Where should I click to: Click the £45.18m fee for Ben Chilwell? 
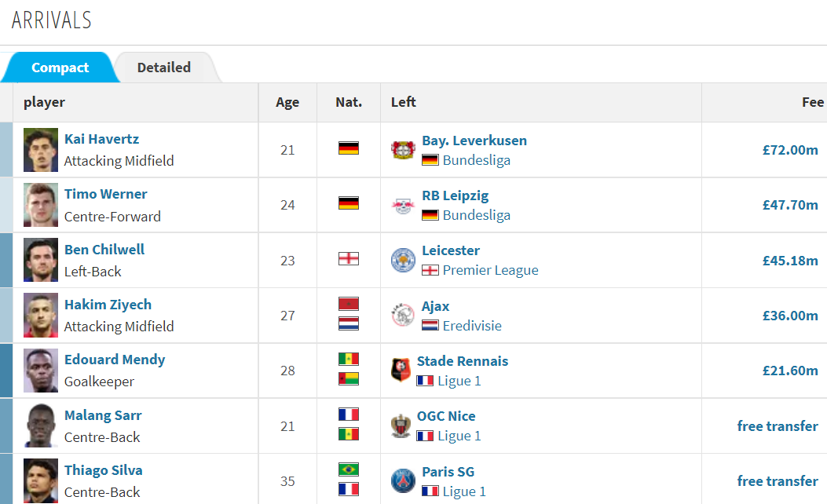tap(790, 261)
